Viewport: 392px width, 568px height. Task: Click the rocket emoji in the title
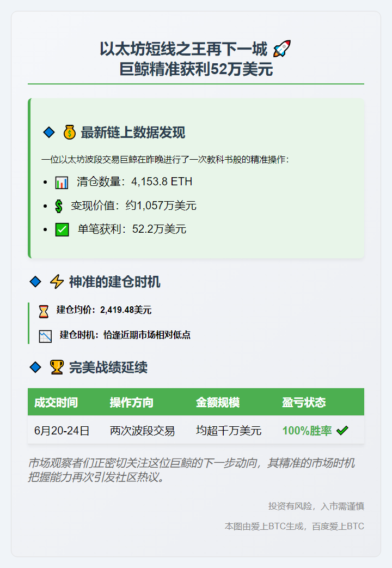(x=281, y=49)
